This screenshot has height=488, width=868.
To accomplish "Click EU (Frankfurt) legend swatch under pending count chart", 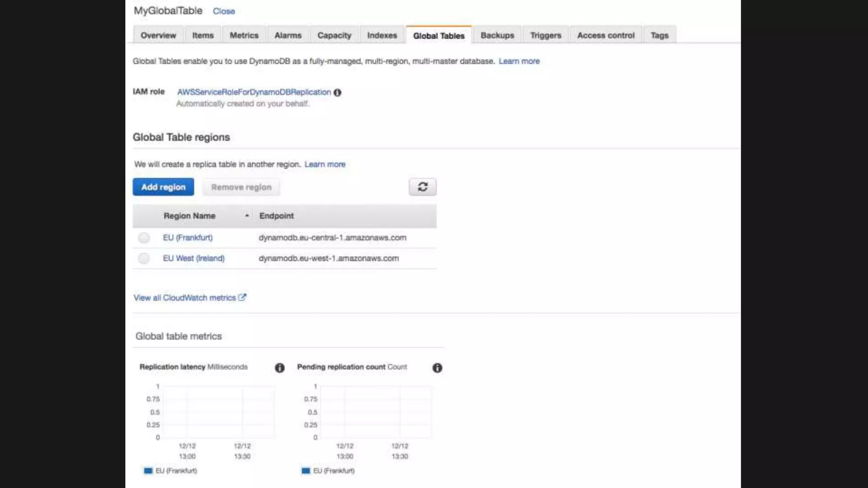I will (306, 471).
